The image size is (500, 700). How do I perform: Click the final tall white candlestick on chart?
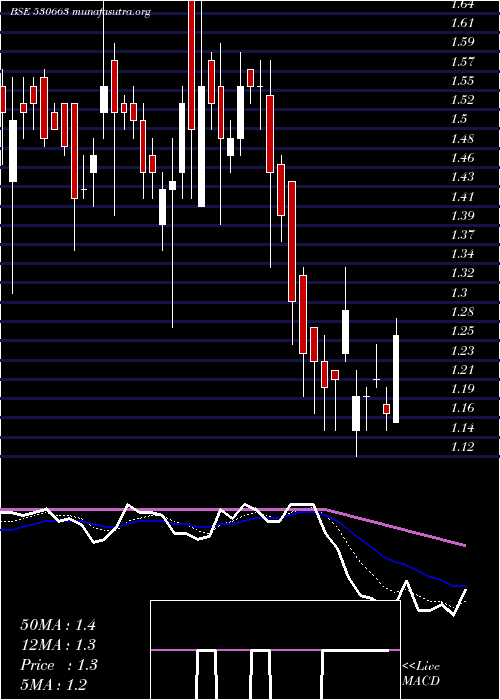[x=396, y=379]
